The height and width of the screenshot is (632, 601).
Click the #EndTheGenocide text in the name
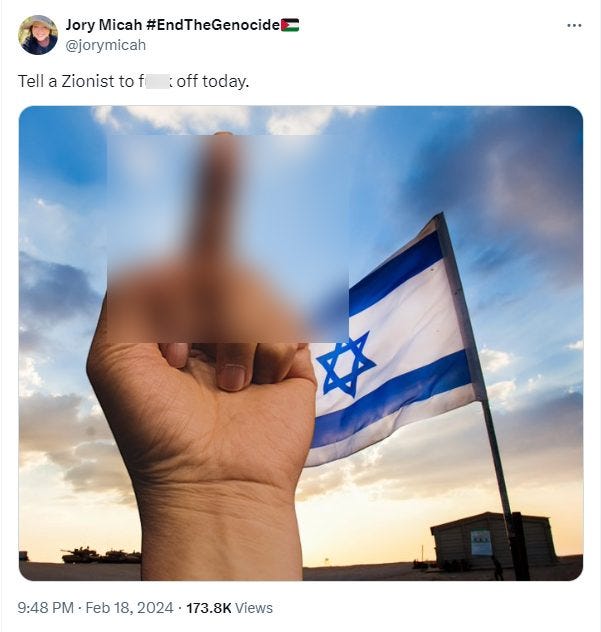click(x=213, y=25)
